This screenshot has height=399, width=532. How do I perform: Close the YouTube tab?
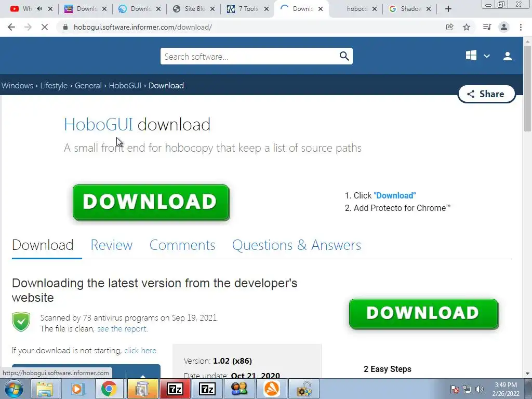[x=50, y=9]
